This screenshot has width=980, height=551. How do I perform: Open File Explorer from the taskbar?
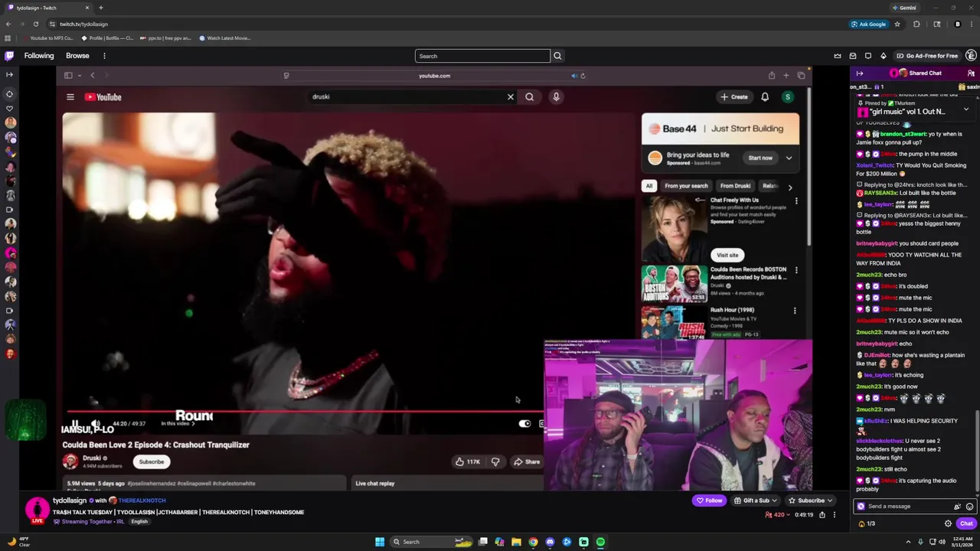tap(516, 542)
